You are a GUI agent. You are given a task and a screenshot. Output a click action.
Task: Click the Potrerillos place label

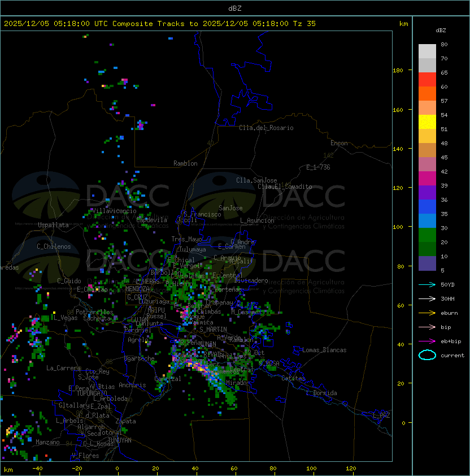click(x=94, y=312)
